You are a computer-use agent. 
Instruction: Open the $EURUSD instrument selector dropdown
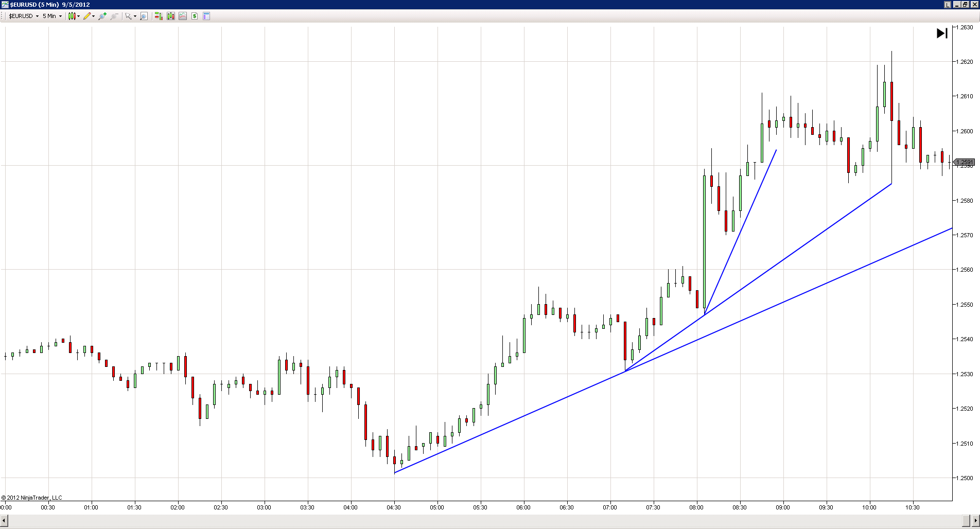coord(24,16)
